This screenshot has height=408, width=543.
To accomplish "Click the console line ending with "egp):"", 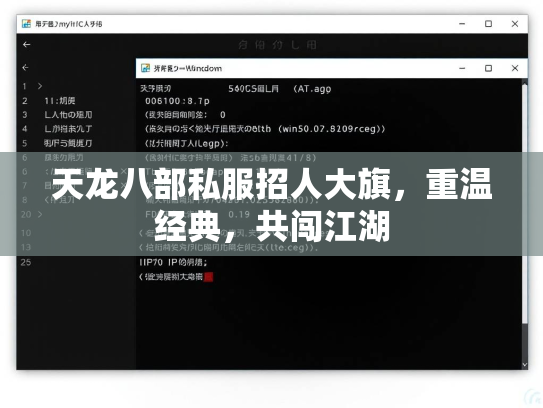I will coord(186,143).
